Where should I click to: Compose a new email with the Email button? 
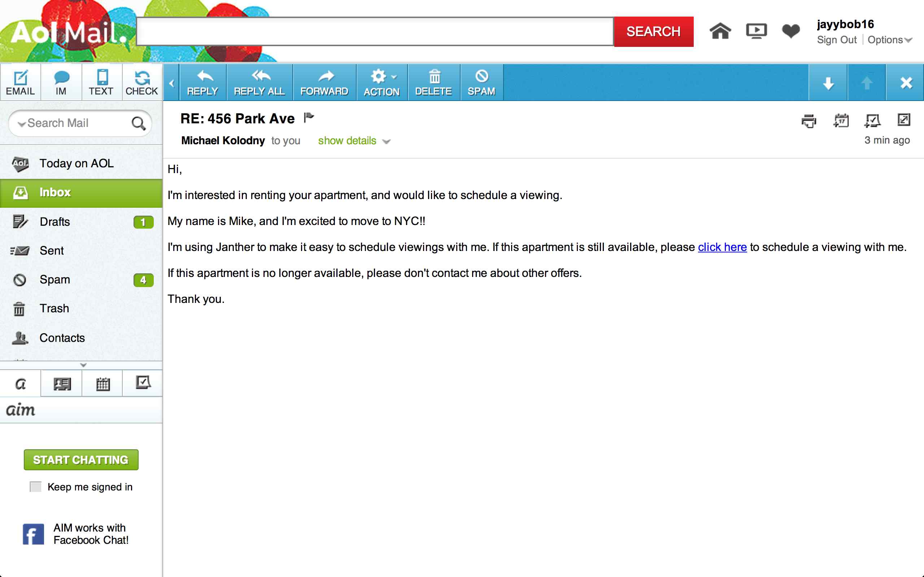pos(20,83)
